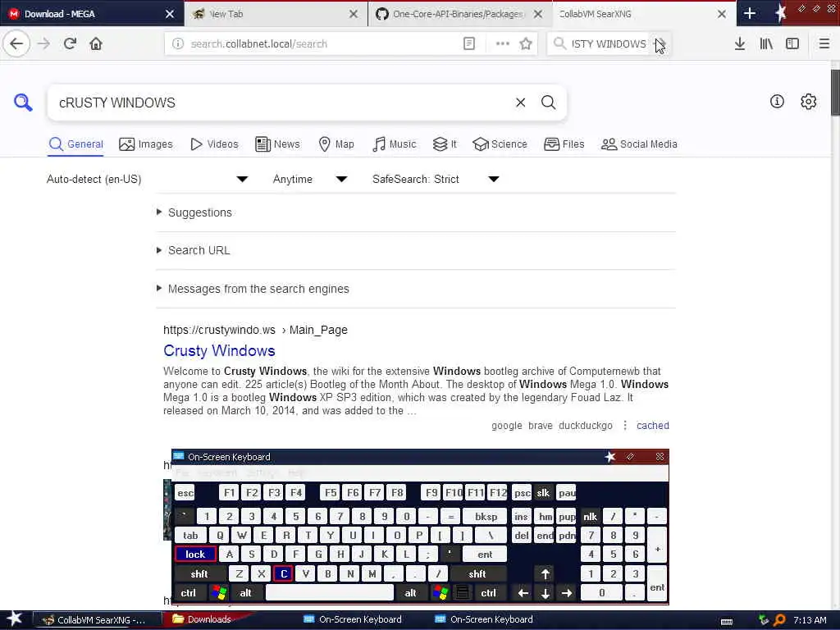Viewport: 840px width, 630px height.
Task: Toggle num lock nlk key
Action: 590,517
